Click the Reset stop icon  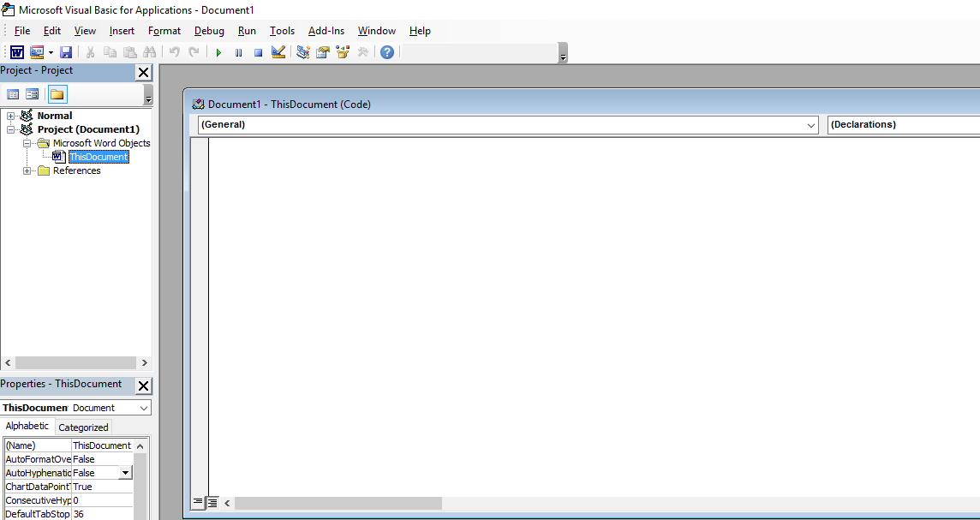(x=258, y=52)
